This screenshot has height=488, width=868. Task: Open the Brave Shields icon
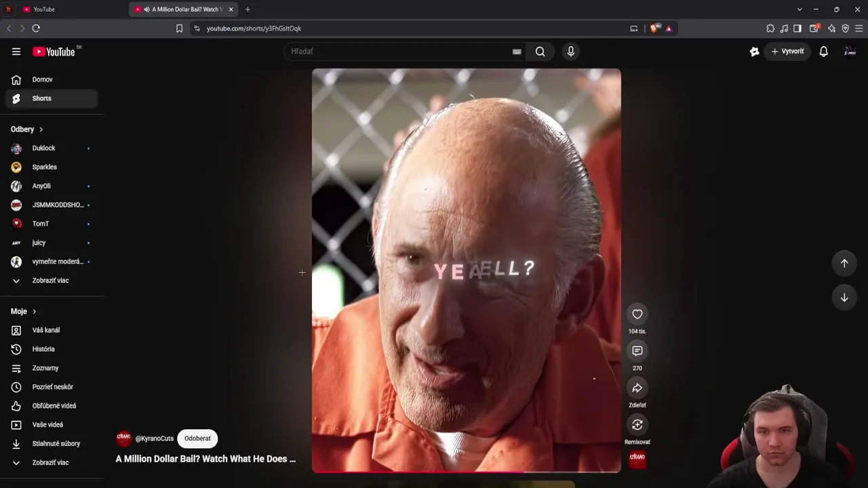[x=654, y=28]
